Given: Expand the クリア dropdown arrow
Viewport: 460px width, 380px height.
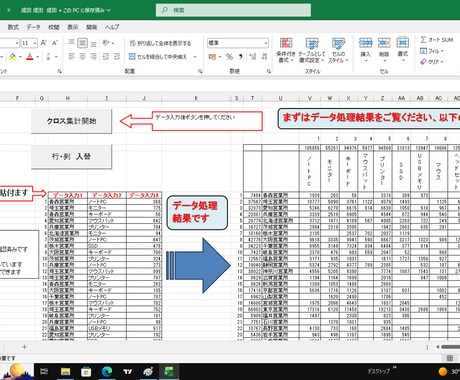Looking at the screenshot, I should coord(442,62).
